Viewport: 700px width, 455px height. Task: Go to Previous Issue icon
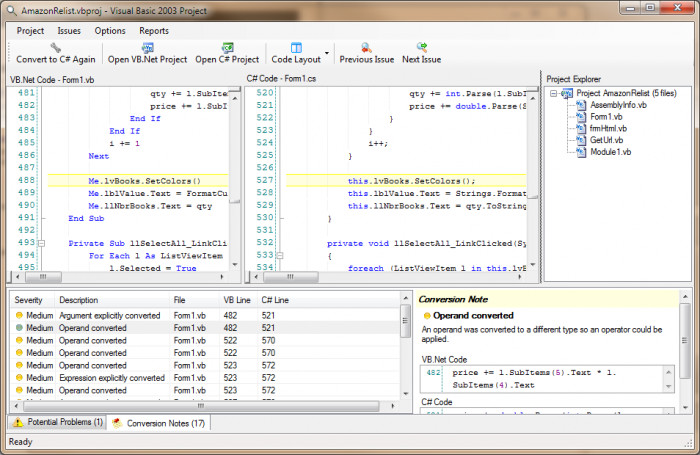(x=367, y=47)
